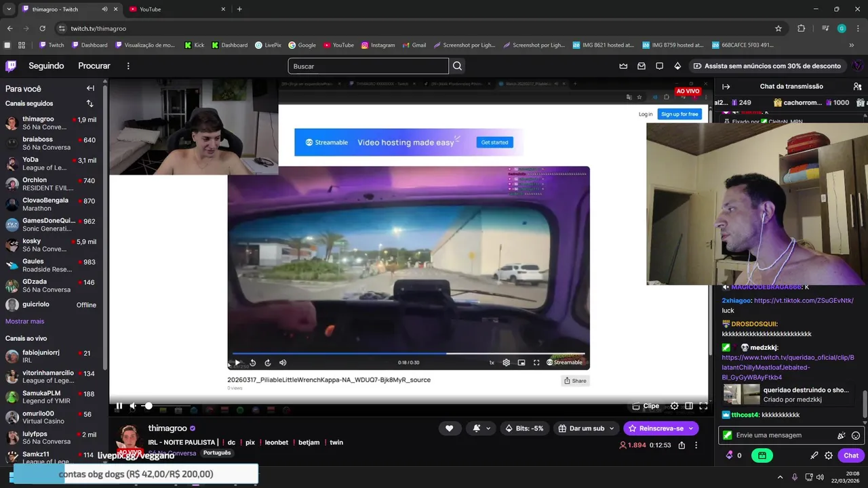Screen dimensions: 868x488
Task: Open the Português language tag
Action: [217, 453]
